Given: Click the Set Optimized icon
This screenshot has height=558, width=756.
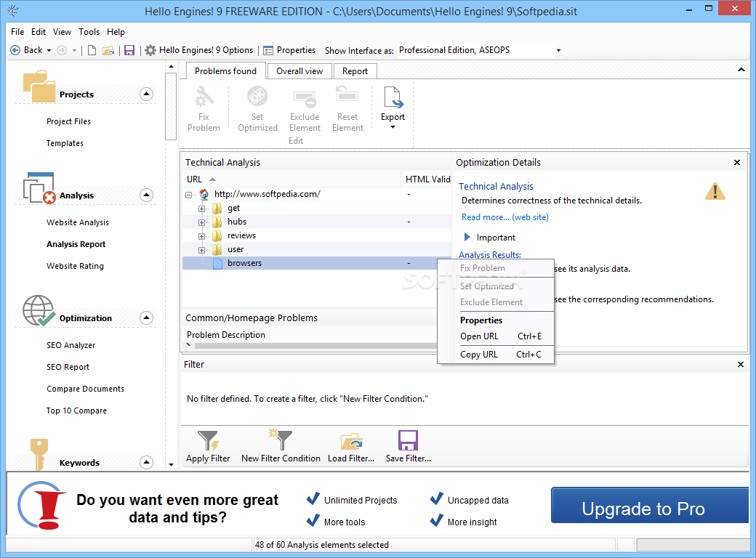Looking at the screenshot, I should click(x=257, y=97).
